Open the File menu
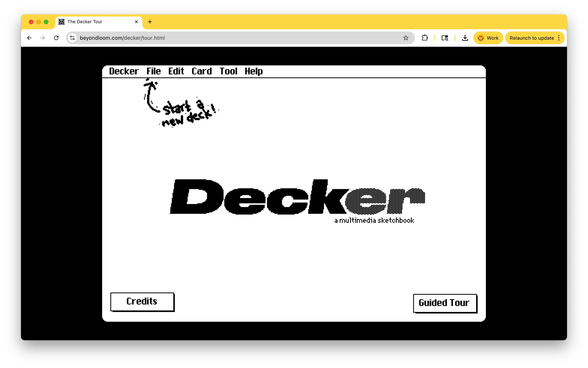The width and height of the screenshot is (588, 368). 154,71
